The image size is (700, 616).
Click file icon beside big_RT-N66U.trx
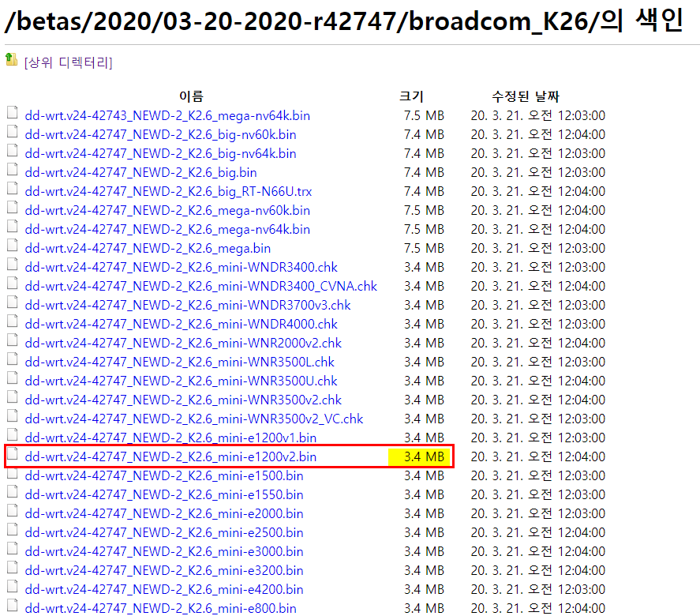[x=13, y=189]
